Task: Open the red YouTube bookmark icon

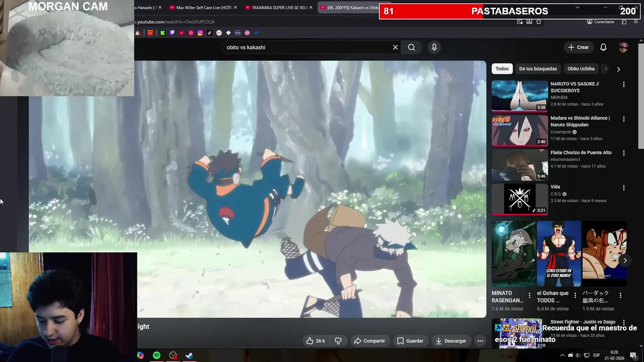Action: 181,33
